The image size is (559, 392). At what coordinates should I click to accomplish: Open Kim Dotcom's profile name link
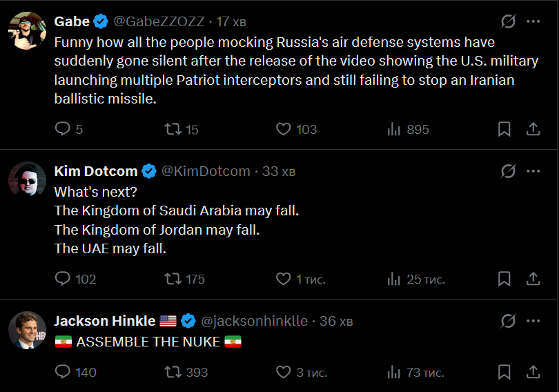pyautogui.click(x=97, y=171)
